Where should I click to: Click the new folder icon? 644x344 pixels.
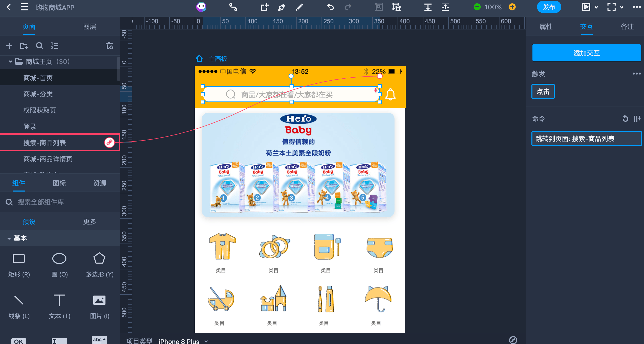click(x=24, y=46)
